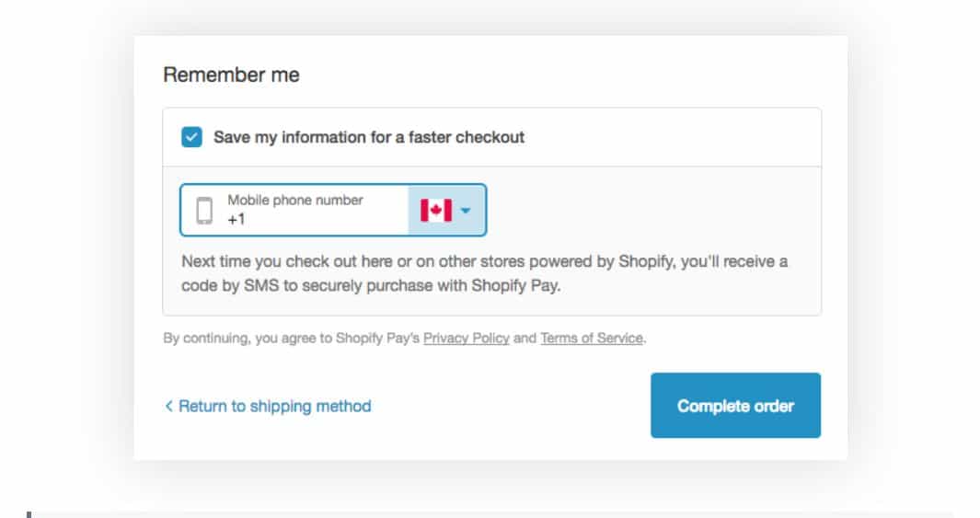Open the country code dropdown arrow
Screen dimensions: 980x518
click(x=466, y=211)
